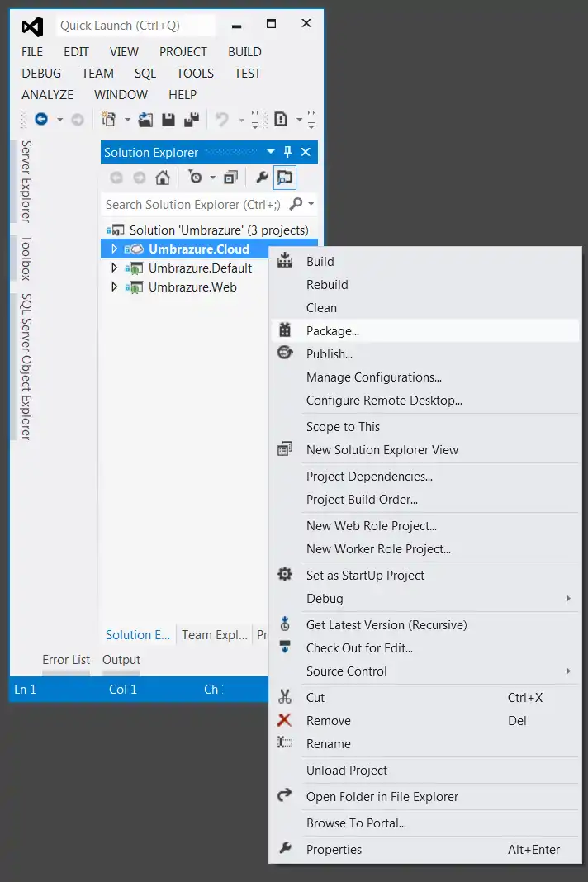Click the Navigate Forward toolbar icon
This screenshot has height=882, width=588.
[78, 119]
